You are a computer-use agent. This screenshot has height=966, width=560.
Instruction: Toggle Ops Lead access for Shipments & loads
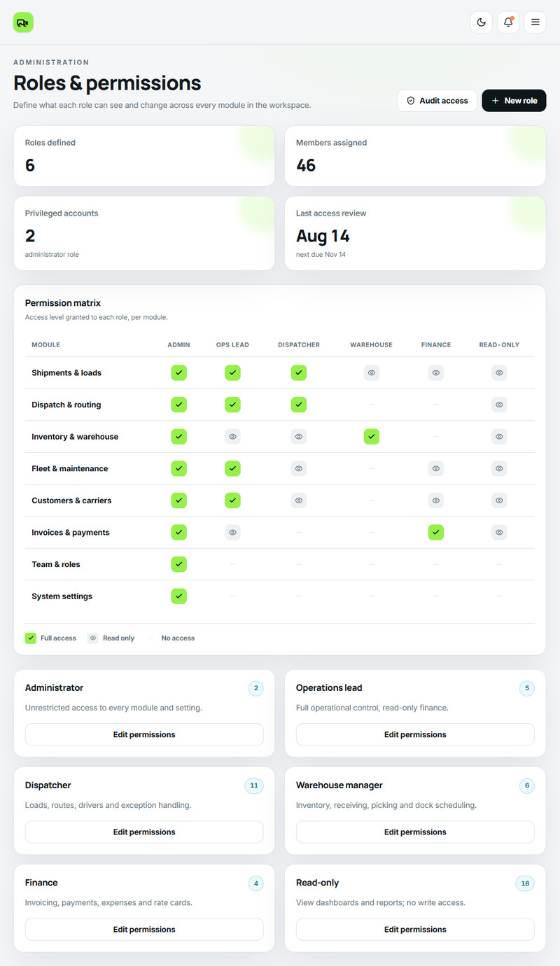tap(232, 373)
